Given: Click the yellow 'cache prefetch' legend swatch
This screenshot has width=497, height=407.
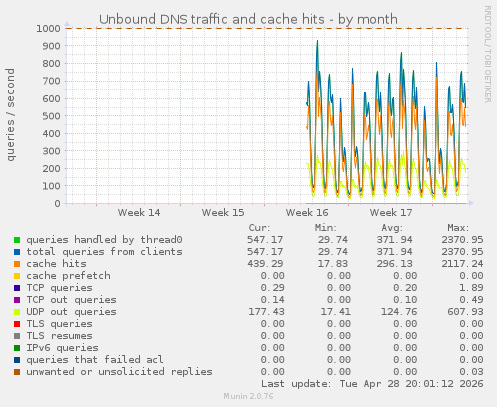Looking at the screenshot, I should point(17,276).
